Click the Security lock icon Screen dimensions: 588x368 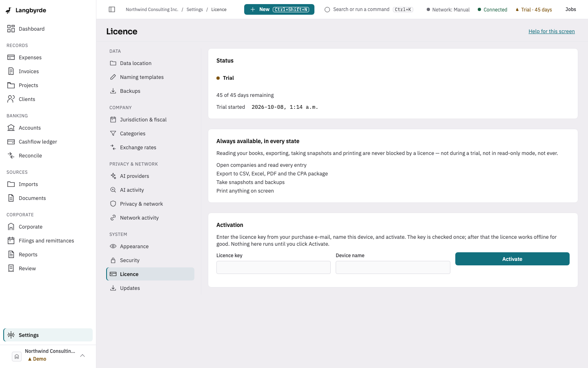pyautogui.click(x=113, y=260)
